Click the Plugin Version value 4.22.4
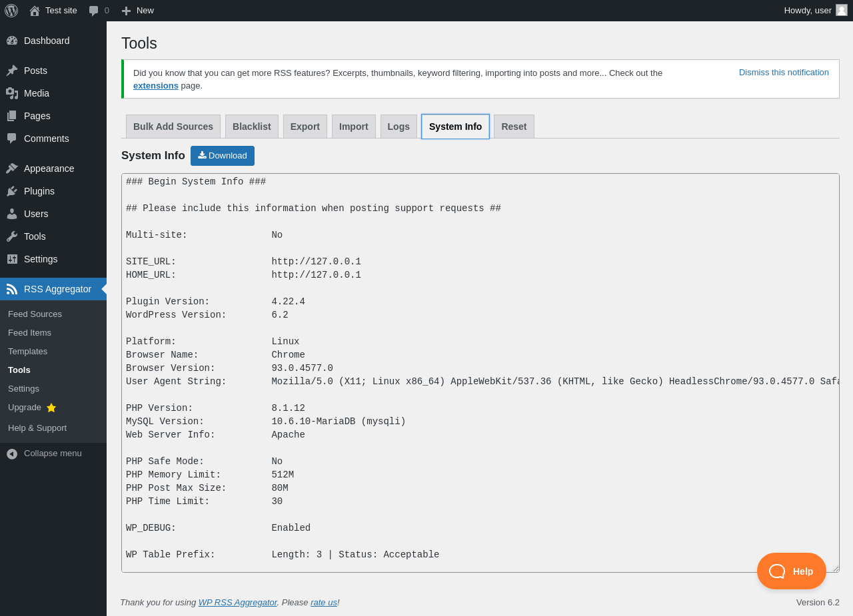Viewport: 853px width, 616px height. [x=288, y=302]
